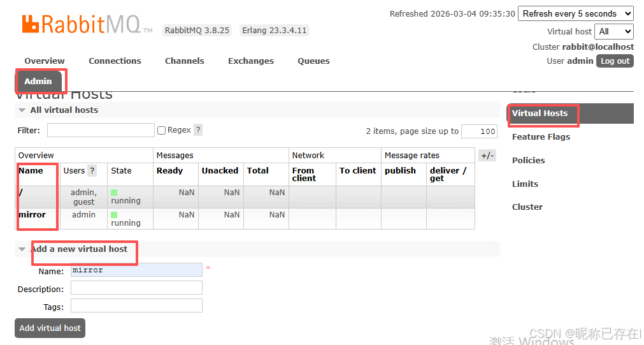Click the RabbitMQ logo
This screenshot has width=644, height=345.
pyautogui.click(x=87, y=24)
